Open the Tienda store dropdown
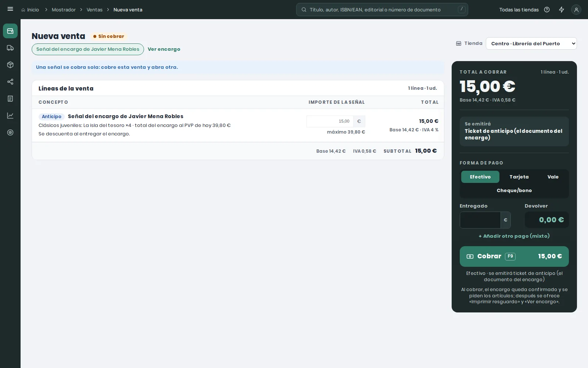The width and height of the screenshot is (588, 368). [x=531, y=43]
